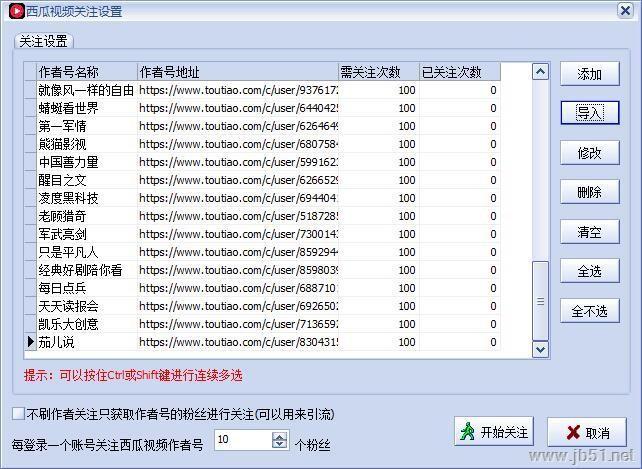Select the row 熊猫影视

coord(262,144)
